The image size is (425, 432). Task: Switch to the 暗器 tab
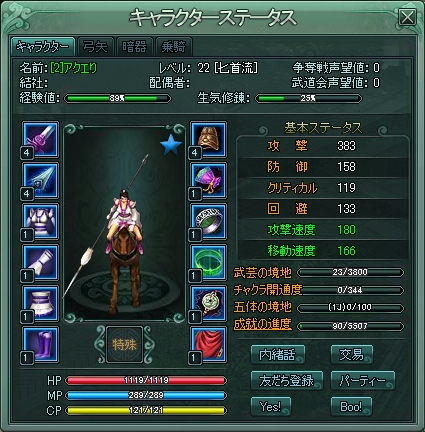134,47
